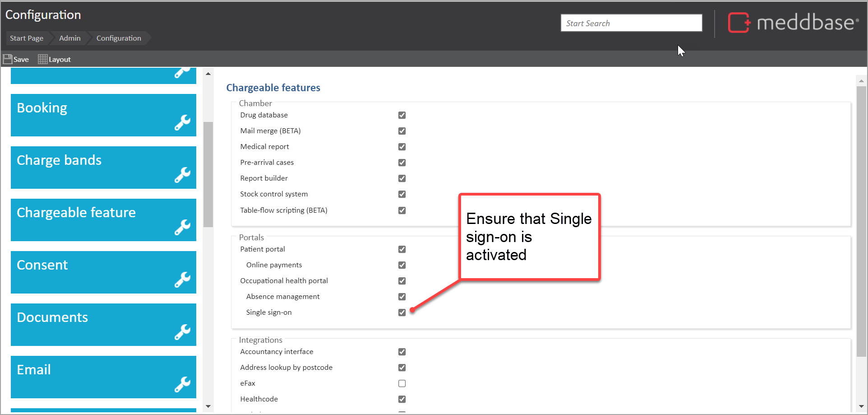Disable the Drug database checkbox
Viewport: 868px width, 415px height.
tap(402, 115)
